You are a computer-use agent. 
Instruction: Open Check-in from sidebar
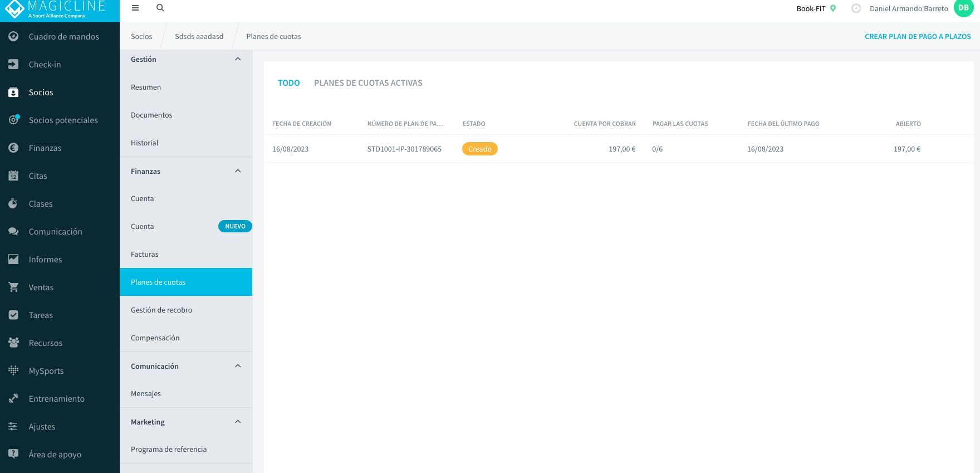60,65
